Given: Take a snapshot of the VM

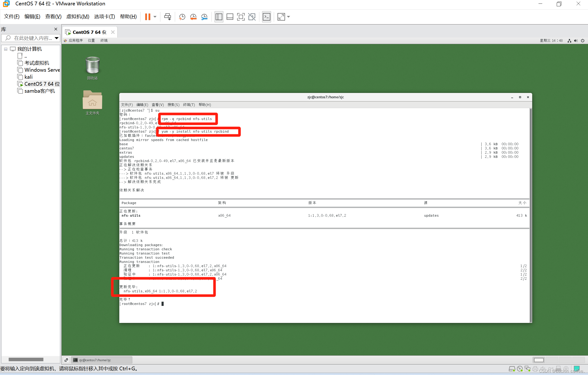Looking at the screenshot, I should click(182, 17).
